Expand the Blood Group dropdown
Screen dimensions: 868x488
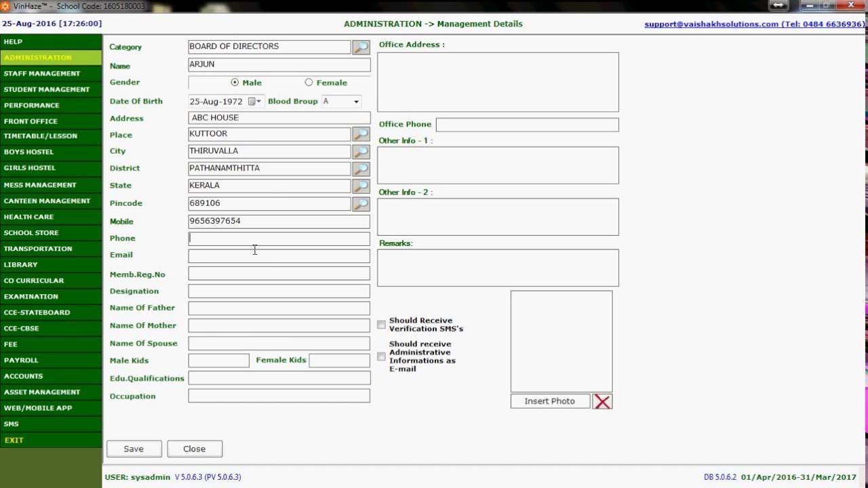point(356,101)
